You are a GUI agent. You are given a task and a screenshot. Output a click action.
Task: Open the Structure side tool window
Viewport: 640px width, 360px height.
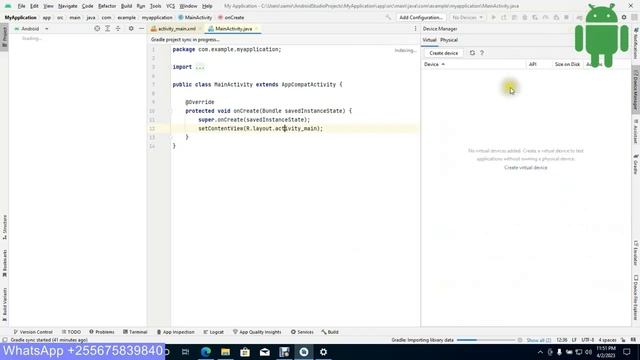4,227
